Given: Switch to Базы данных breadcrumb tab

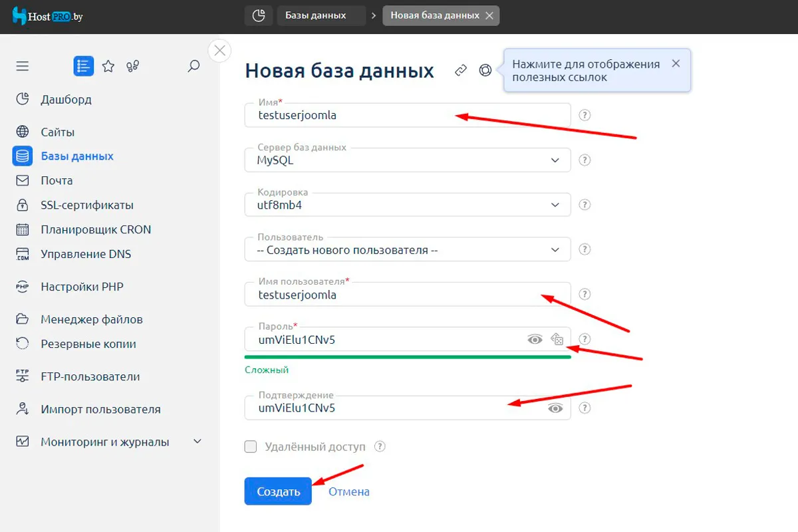Looking at the screenshot, I should point(321,15).
